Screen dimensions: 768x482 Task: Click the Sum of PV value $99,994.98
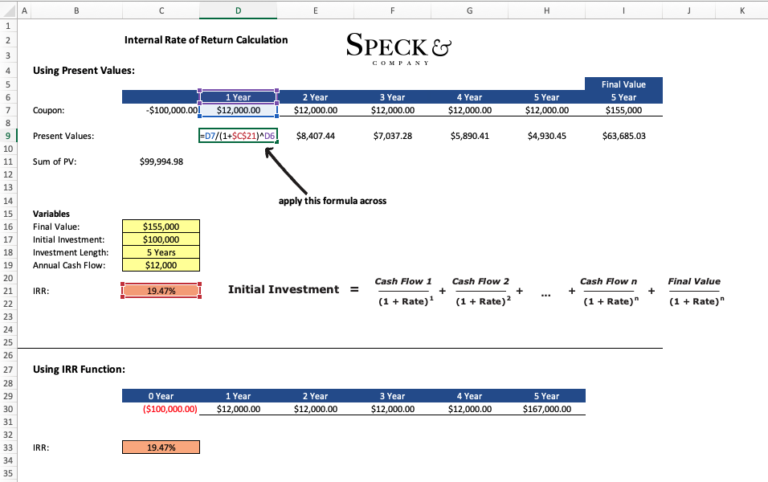[161, 160]
